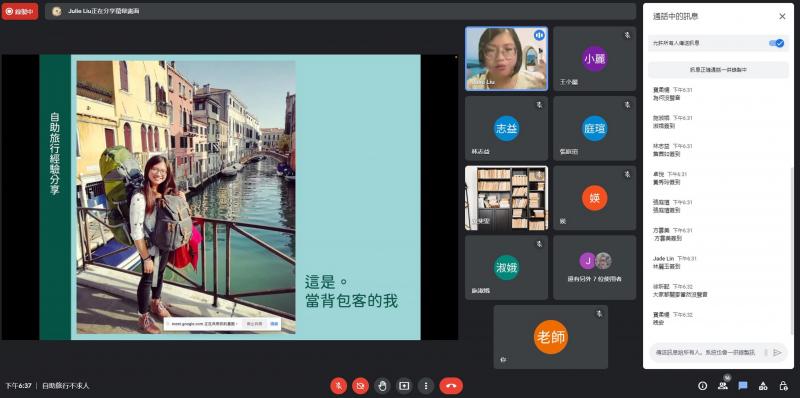Click the muted mic icon on 庭瑄 tile

point(628,105)
